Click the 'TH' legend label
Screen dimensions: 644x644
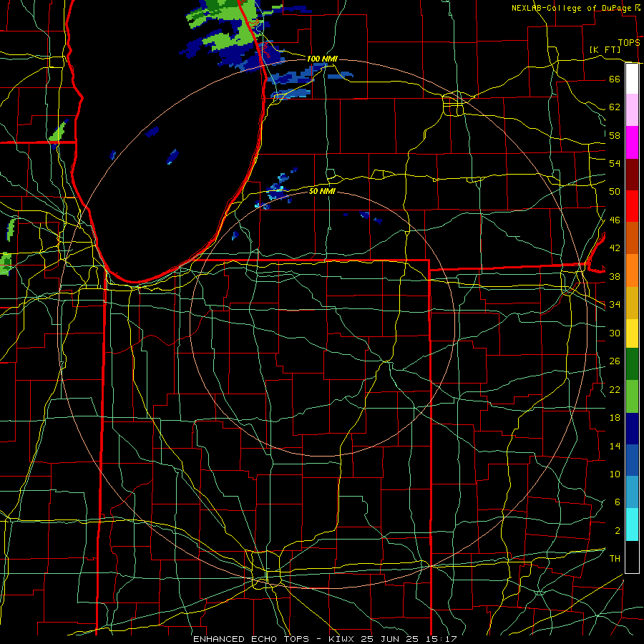(615, 559)
